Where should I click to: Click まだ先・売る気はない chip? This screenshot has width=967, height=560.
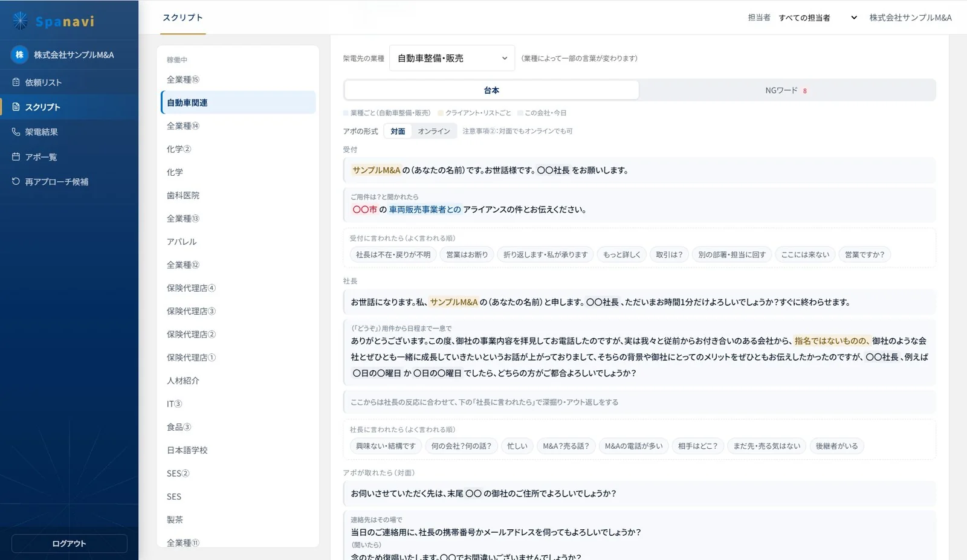(x=767, y=446)
